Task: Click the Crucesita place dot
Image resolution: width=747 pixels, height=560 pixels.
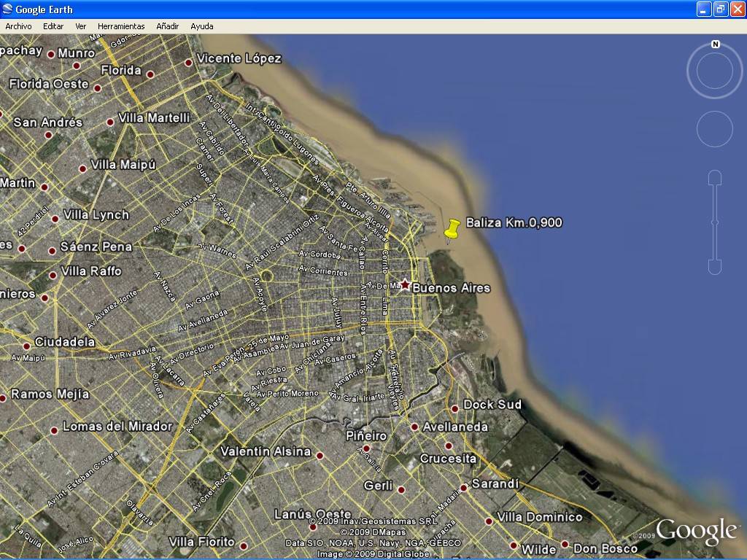Action: (449, 446)
